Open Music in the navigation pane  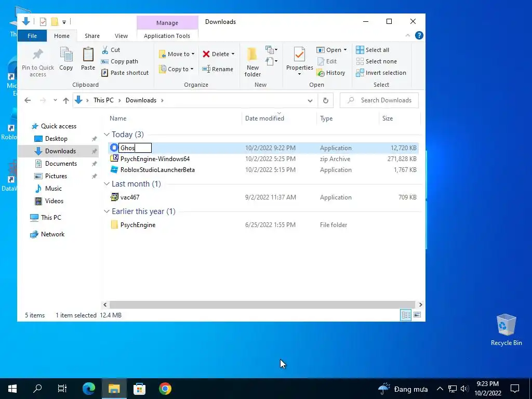point(54,189)
